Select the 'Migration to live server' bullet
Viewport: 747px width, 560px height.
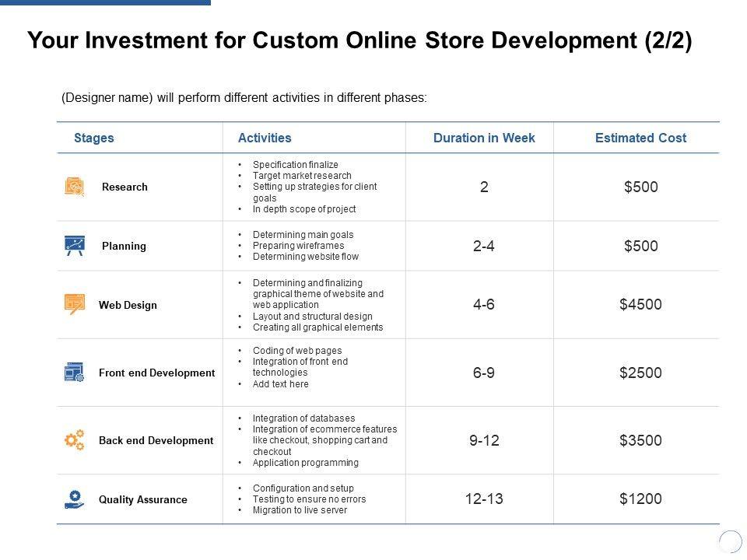[x=300, y=510]
